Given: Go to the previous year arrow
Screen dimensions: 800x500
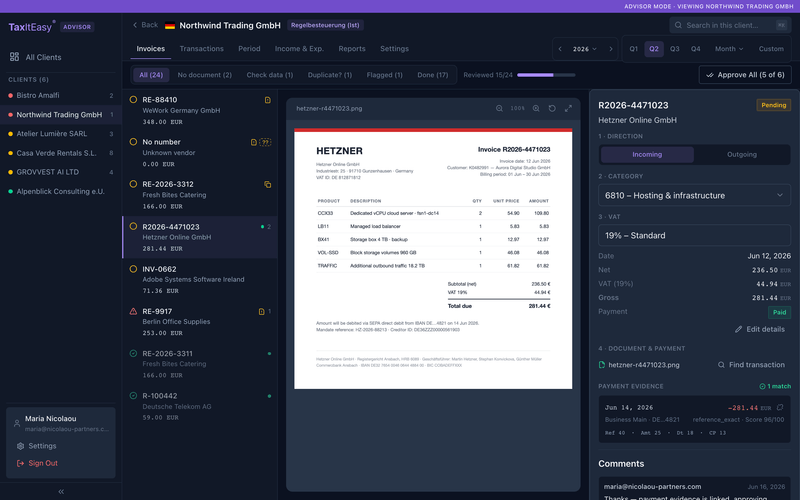Looking at the screenshot, I should [x=560, y=49].
